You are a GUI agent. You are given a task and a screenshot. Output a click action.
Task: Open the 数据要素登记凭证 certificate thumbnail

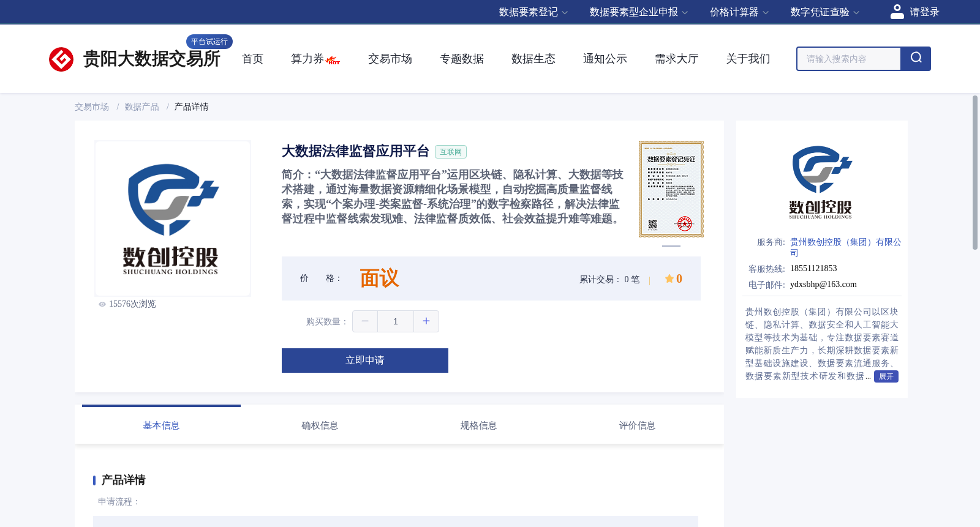pyautogui.click(x=671, y=189)
